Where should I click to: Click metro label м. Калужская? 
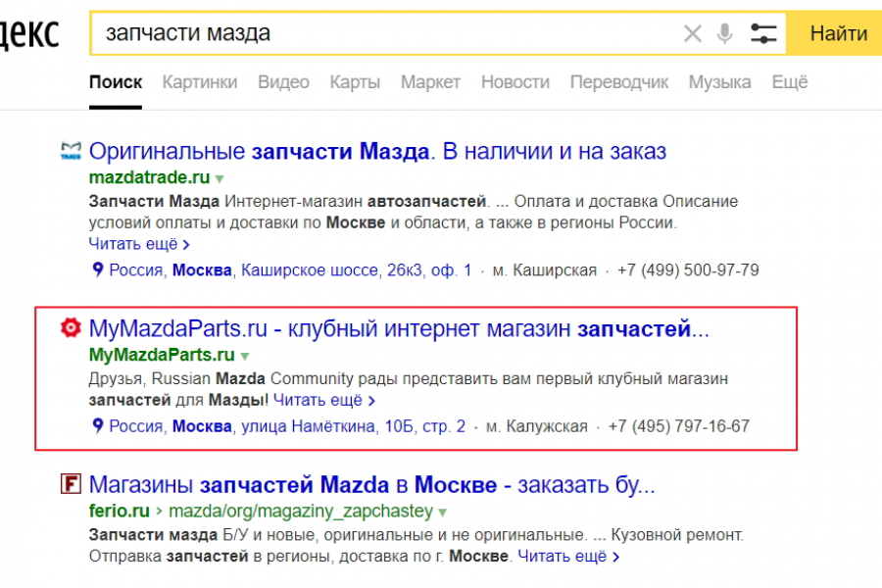point(537,426)
